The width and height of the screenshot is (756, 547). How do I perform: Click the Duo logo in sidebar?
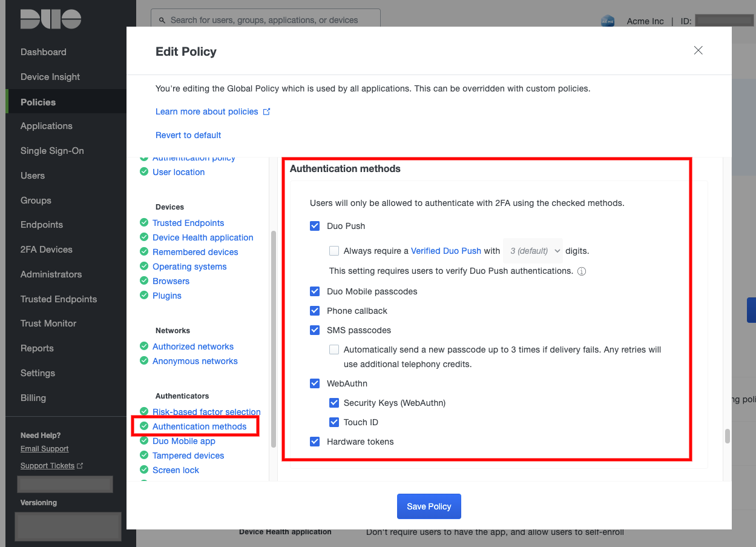point(51,19)
